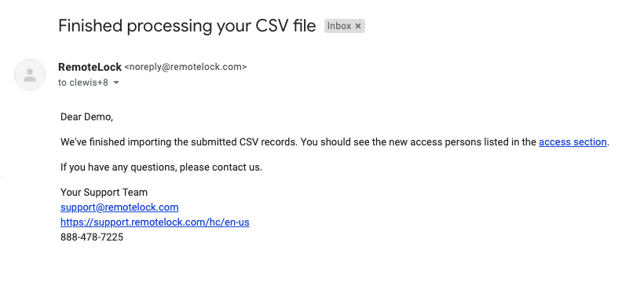Click the RemoteLock sender name
Viewport: 644px width, 283px height.
(90, 67)
